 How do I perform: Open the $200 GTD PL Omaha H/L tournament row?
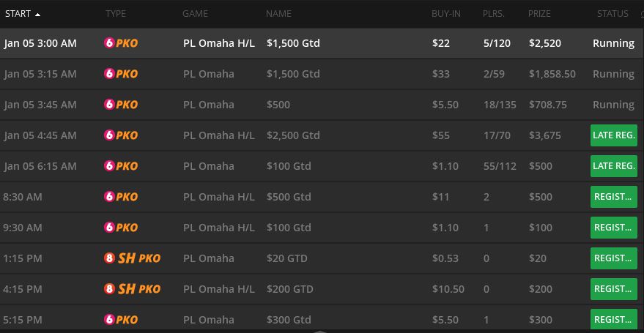(x=322, y=289)
